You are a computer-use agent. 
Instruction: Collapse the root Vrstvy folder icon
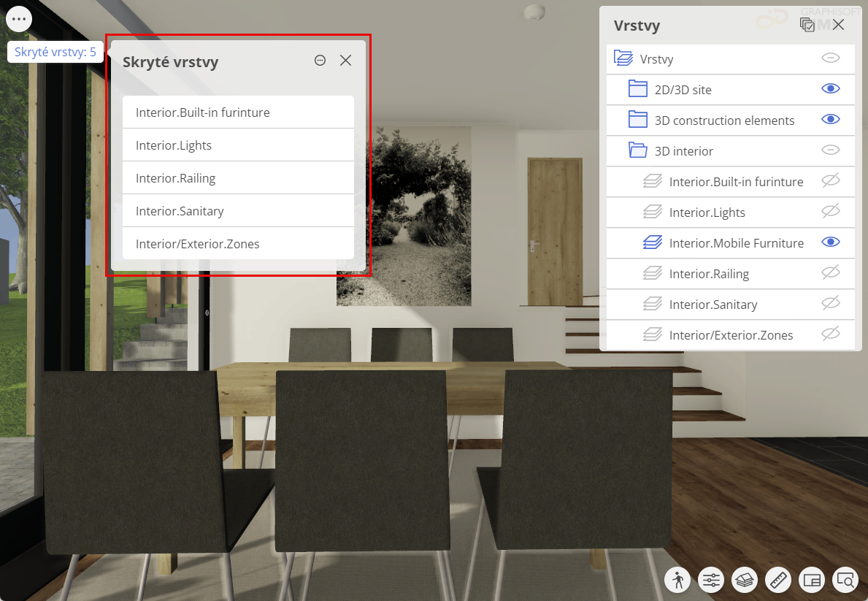(x=623, y=58)
